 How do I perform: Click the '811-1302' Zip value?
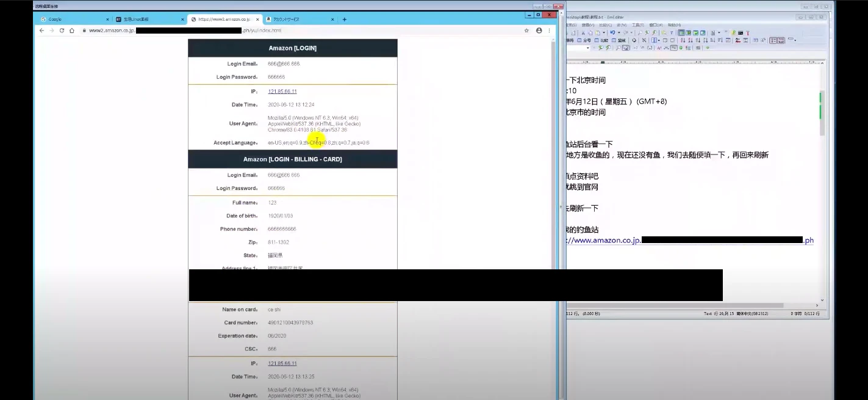[278, 242]
